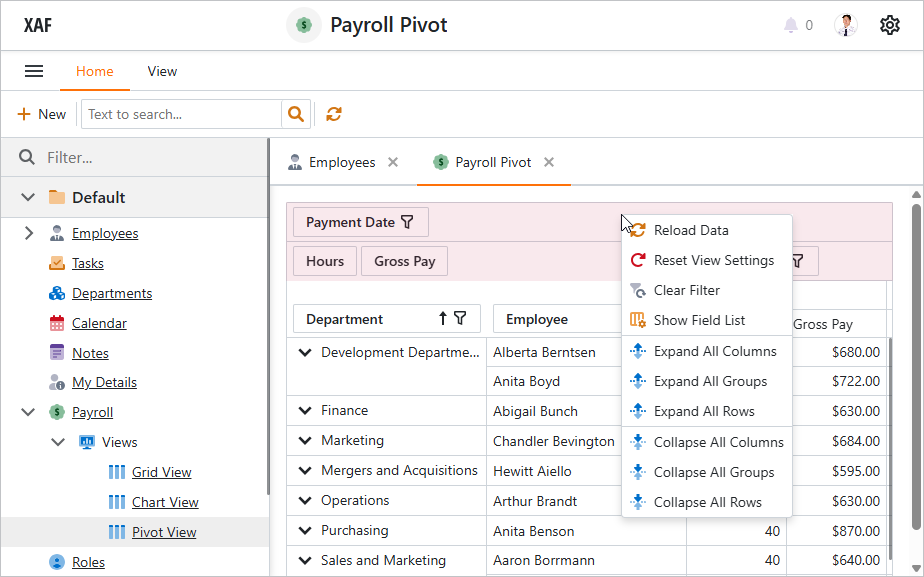Collapse the Operations row group
Screen dimensions: 924x577
click(x=305, y=500)
